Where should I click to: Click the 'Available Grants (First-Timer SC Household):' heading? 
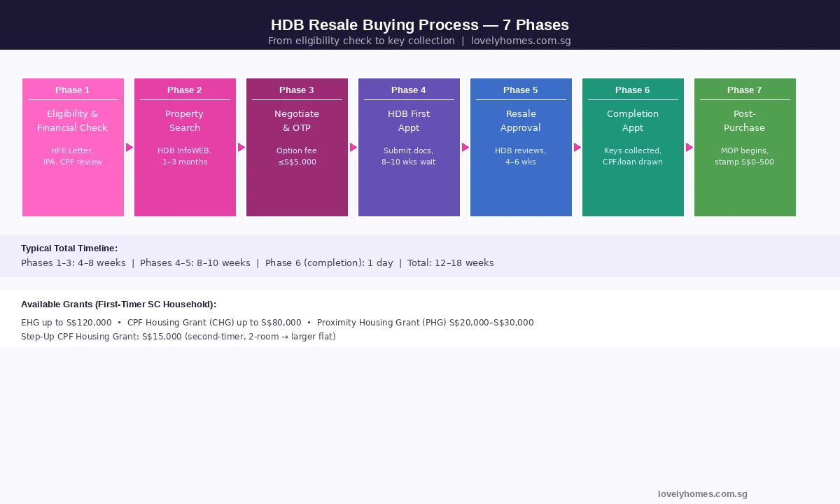[x=118, y=304]
